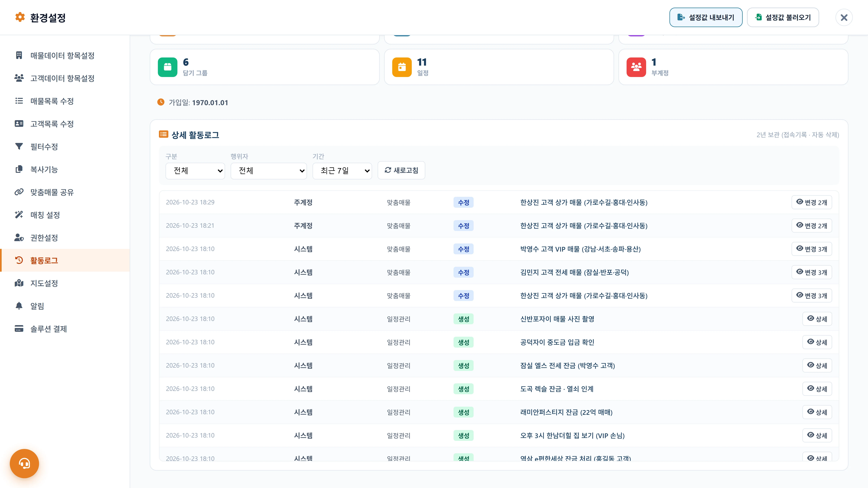Open 매물데이터 항목설정 menu
Screen dimensions: 868x488
(x=65, y=55)
